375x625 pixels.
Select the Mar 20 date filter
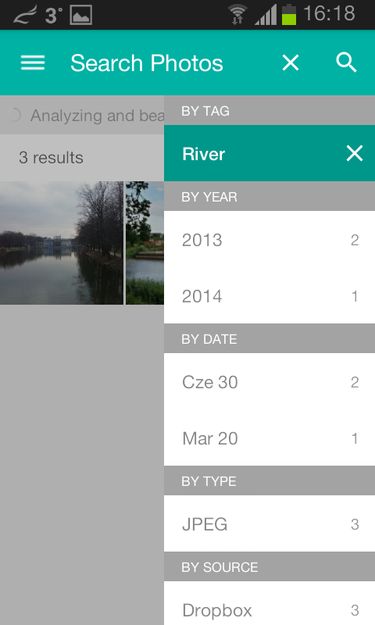click(x=269, y=438)
